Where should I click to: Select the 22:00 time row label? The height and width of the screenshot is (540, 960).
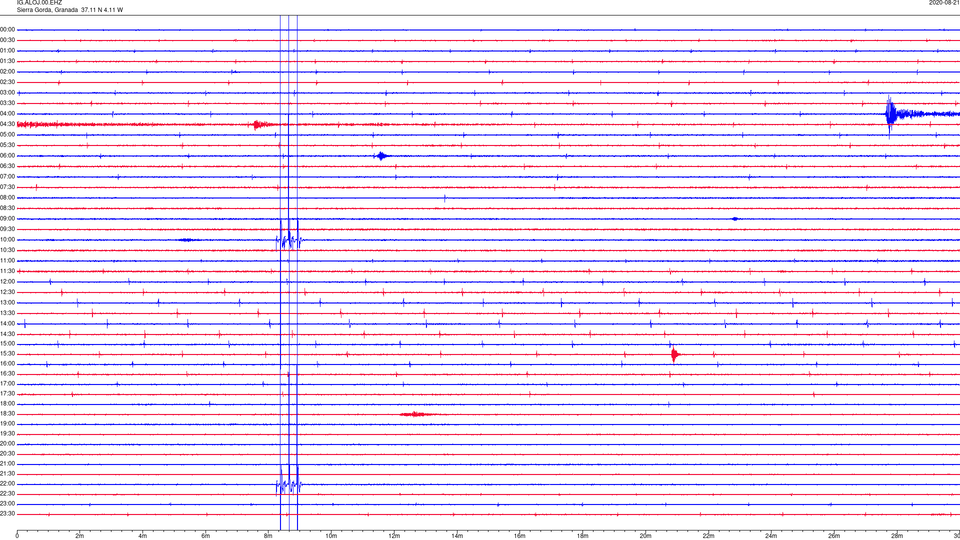click(8, 484)
